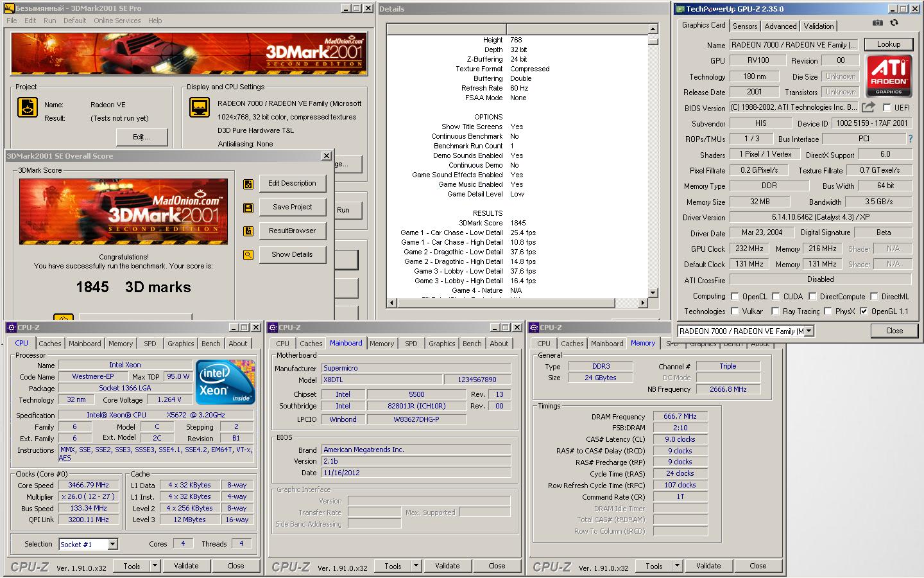Open Tools dropdown arrow in CPU window
This screenshot has height=578, width=924.
pyautogui.click(x=155, y=566)
